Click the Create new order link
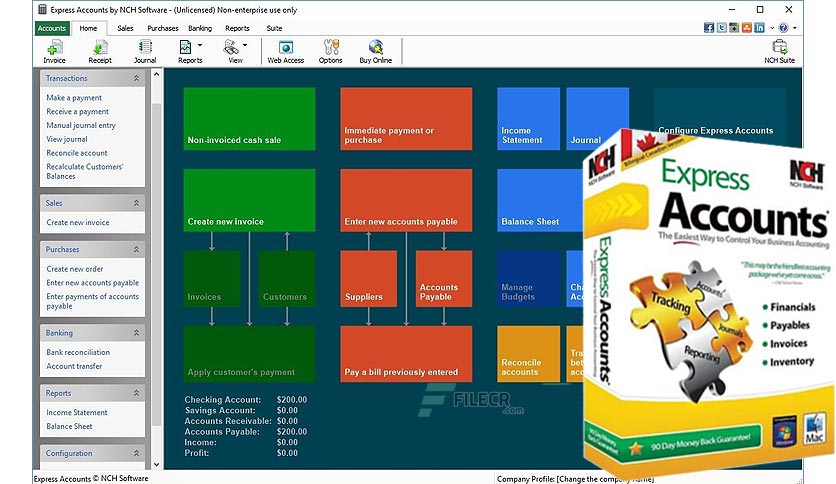The width and height of the screenshot is (836, 484). (75, 269)
